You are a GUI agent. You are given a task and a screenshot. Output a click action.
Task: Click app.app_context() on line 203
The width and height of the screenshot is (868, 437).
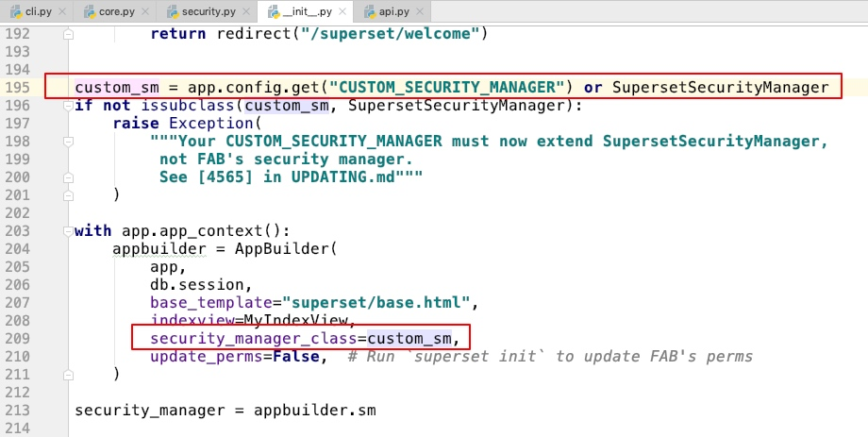tap(202, 231)
